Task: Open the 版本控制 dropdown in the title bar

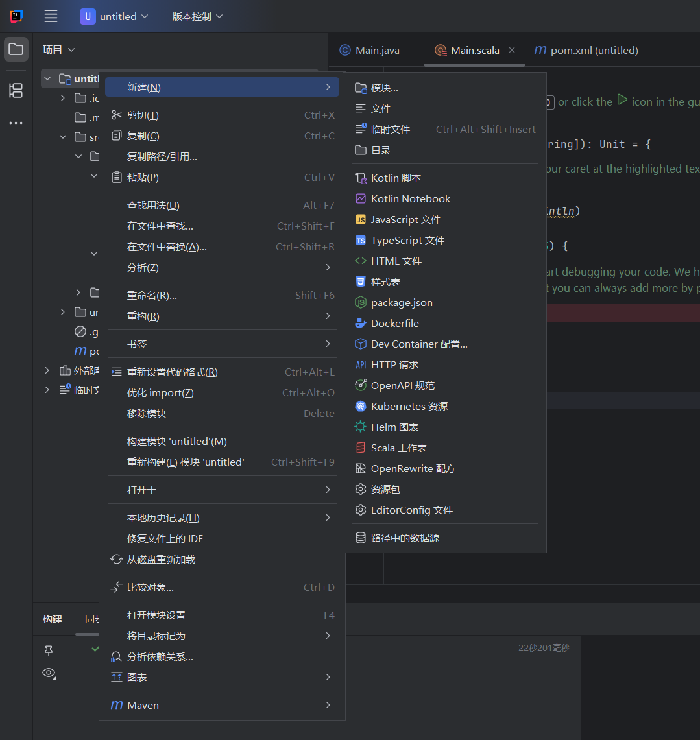Action: [197, 16]
